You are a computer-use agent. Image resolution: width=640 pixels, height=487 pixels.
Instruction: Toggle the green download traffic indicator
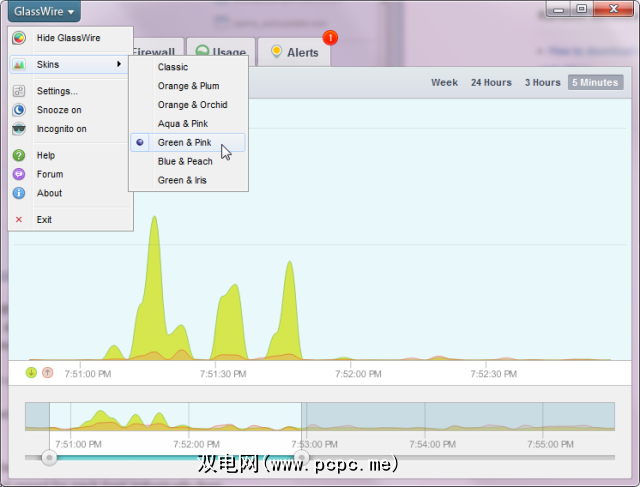click(31, 372)
